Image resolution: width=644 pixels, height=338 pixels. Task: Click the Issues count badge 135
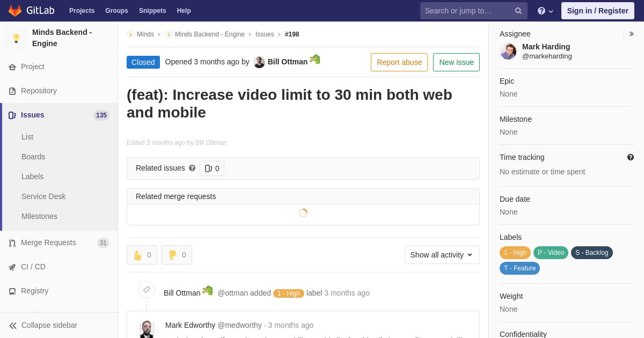101,115
